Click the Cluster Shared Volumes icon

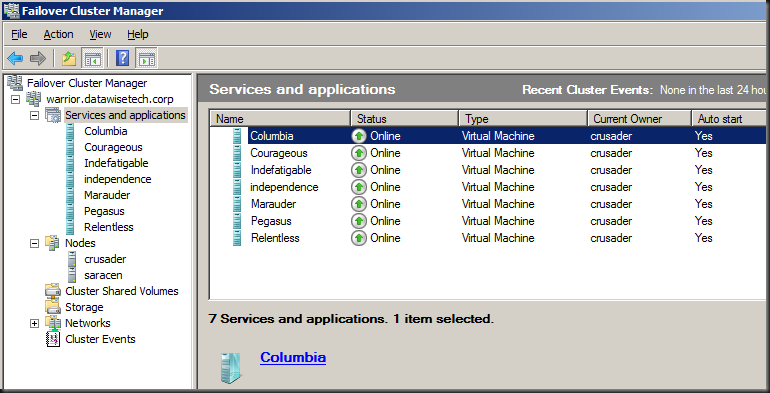pyautogui.click(x=53, y=291)
